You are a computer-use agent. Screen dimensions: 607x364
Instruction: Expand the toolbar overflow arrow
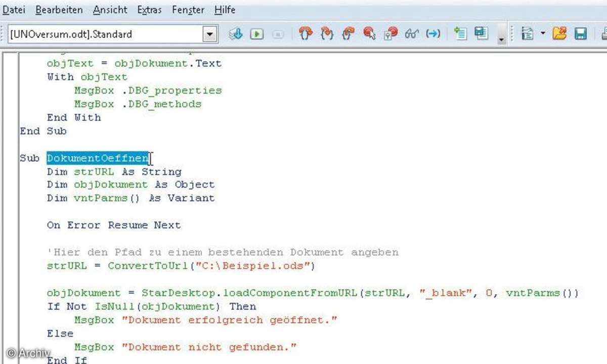tap(501, 38)
